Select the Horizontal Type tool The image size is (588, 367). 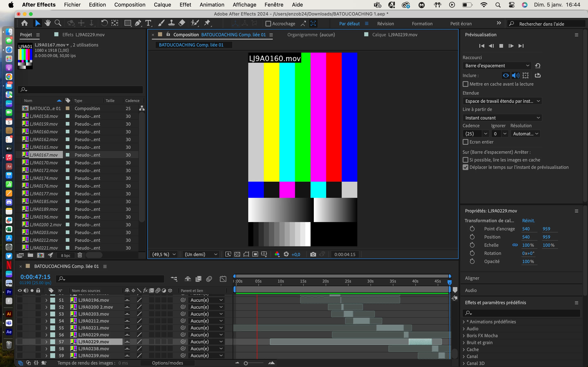click(x=148, y=23)
